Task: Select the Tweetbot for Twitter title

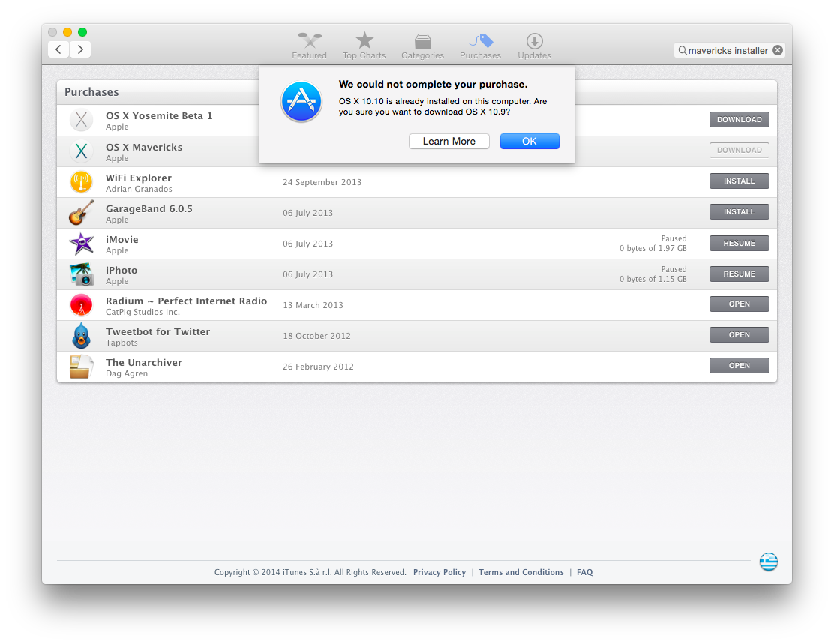Action: pos(157,332)
